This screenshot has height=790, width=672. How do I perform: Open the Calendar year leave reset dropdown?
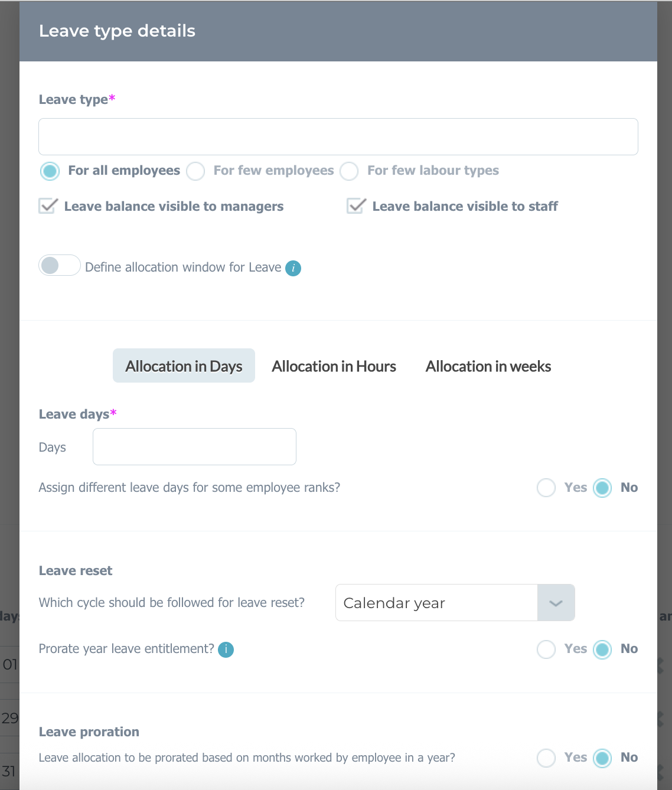pos(455,603)
